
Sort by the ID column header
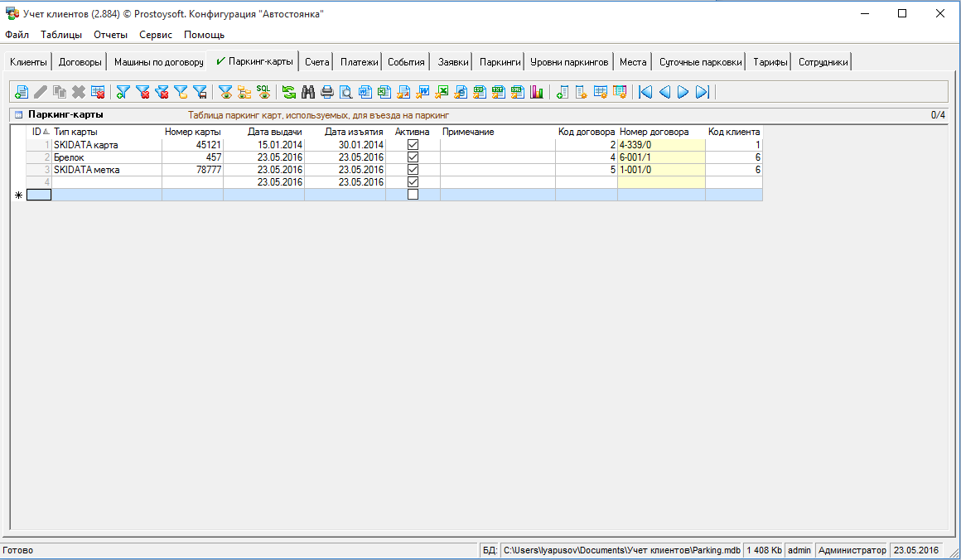pyautogui.click(x=38, y=132)
